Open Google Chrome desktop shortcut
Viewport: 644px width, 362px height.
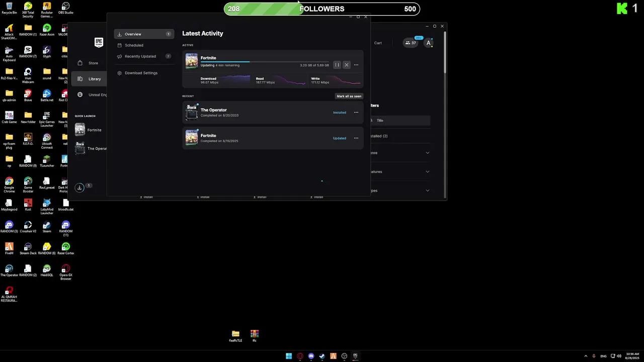9,185
